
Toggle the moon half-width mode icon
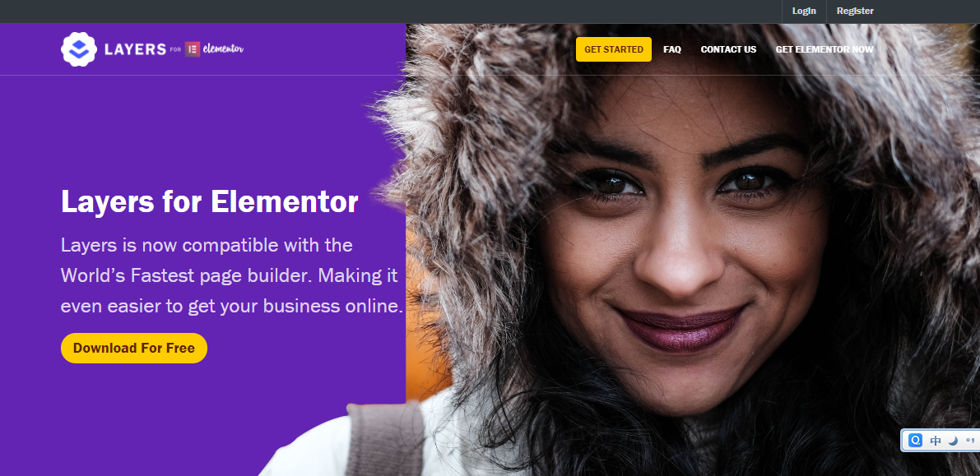pyautogui.click(x=953, y=441)
